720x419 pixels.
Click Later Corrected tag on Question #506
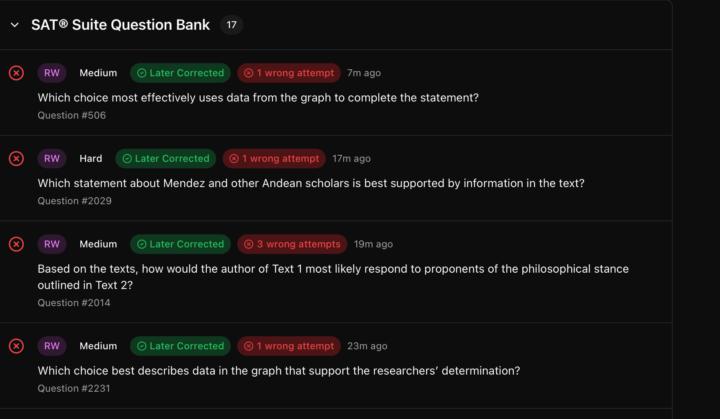click(x=180, y=73)
